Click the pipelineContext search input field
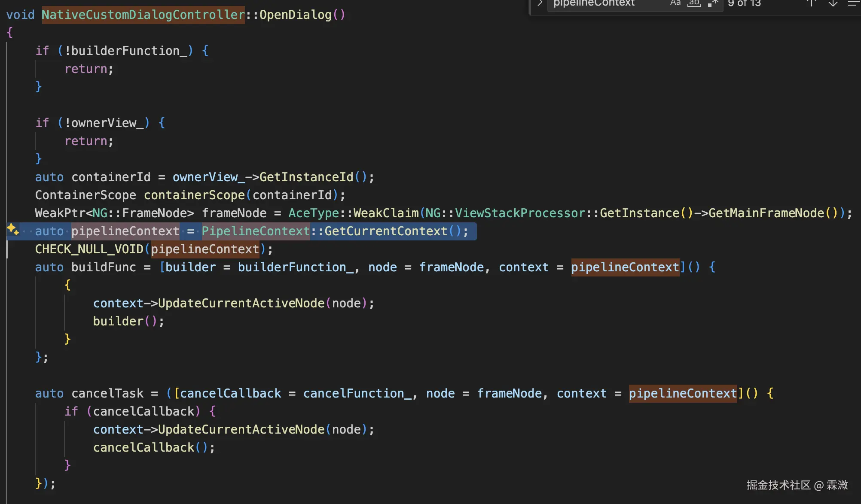The height and width of the screenshot is (504, 861). [601, 3]
